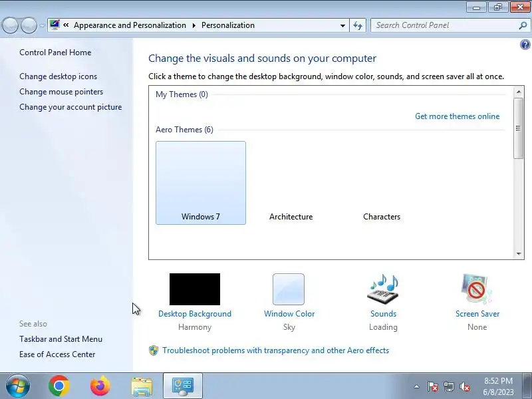Image resolution: width=532 pixels, height=399 pixels.
Task: Launch Google Chrome from taskbar
Action: [x=59, y=386]
